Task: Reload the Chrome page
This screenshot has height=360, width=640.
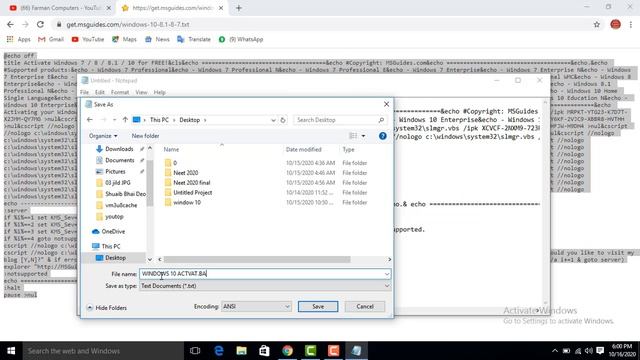Action: (40, 24)
